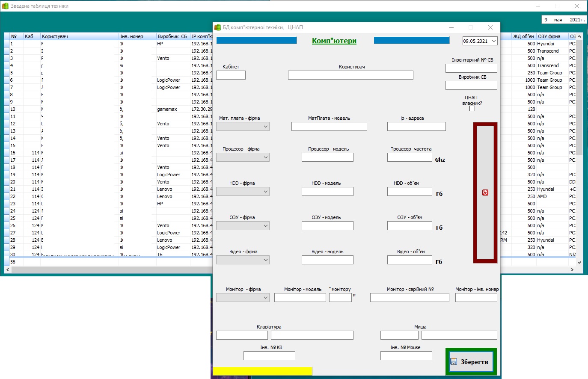Click the Виробник СБ input field
Viewport: 588px width, 379px height.
click(x=471, y=86)
